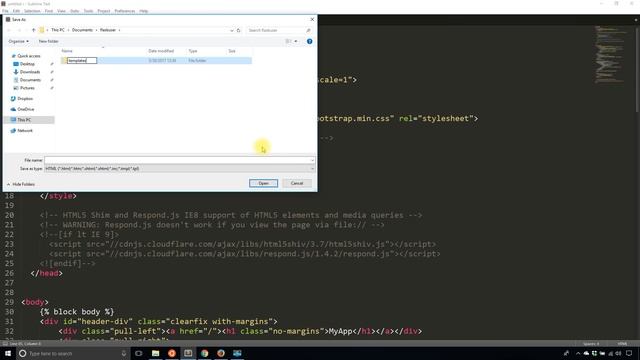
Task: Select This PC in navigation pane
Action: [x=24, y=120]
